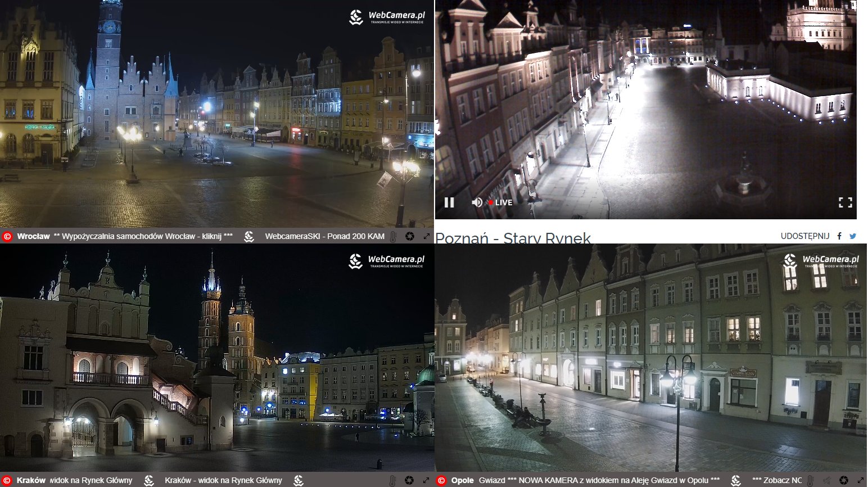Click the red copyright icon on Wrocław bar
The height and width of the screenshot is (487, 868).
[7, 237]
